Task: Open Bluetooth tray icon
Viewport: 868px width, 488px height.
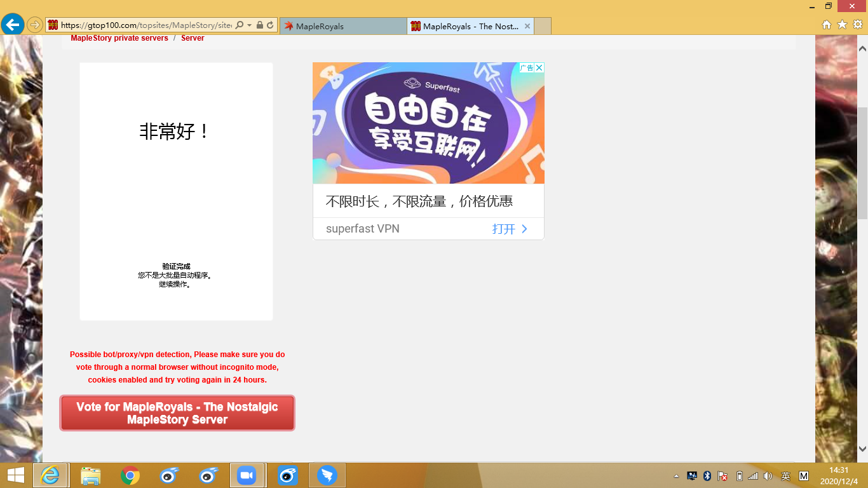Action: [707, 476]
